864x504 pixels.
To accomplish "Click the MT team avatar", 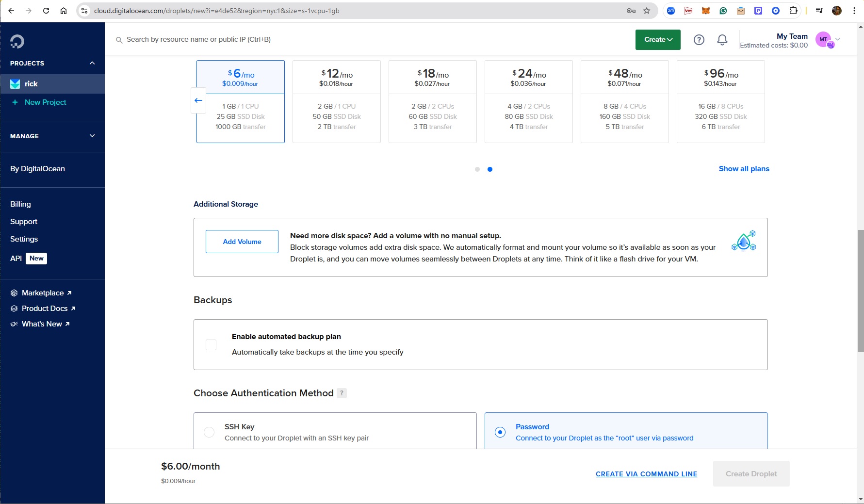I will coord(824,40).
